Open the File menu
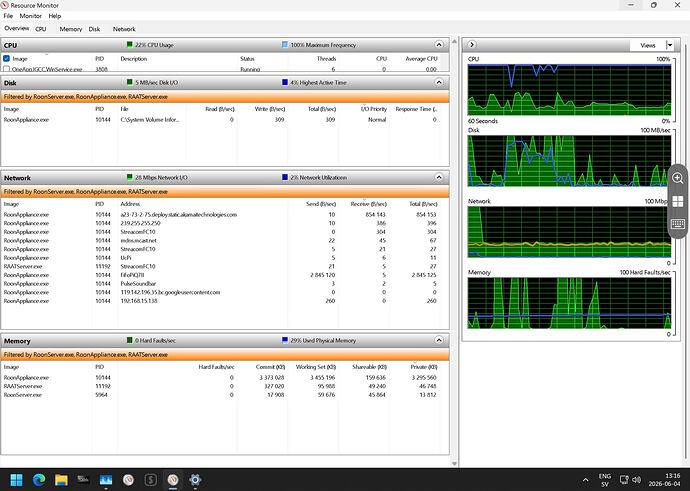Image resolution: width=690 pixels, height=491 pixels. click(8, 16)
